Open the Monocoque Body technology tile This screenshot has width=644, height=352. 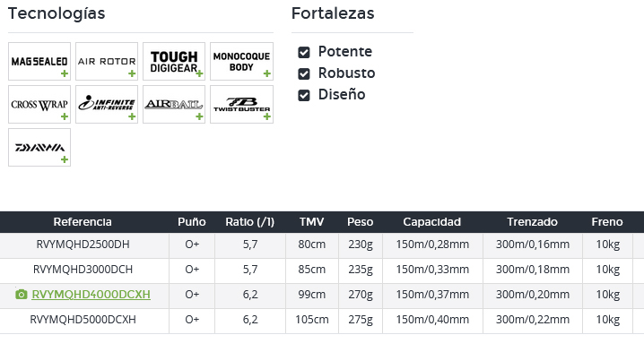coord(241,62)
